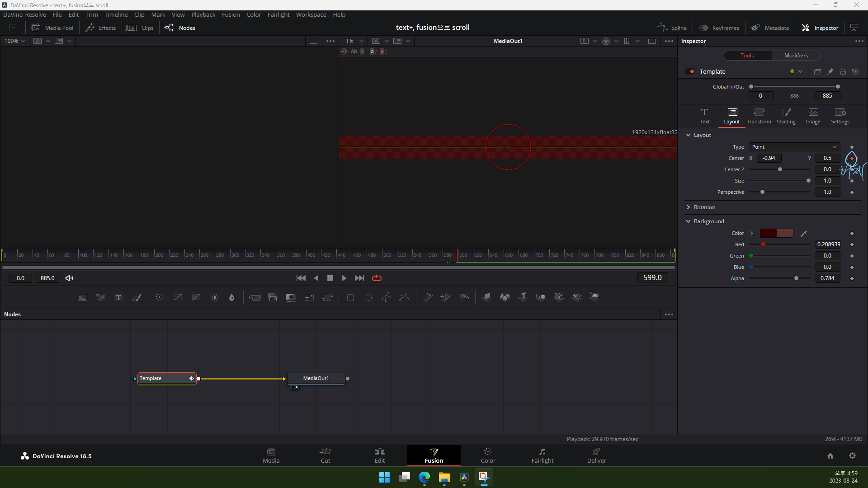Viewport: 868px width, 488px height.
Task: Toggle the Media Pool panel
Action: (52, 28)
